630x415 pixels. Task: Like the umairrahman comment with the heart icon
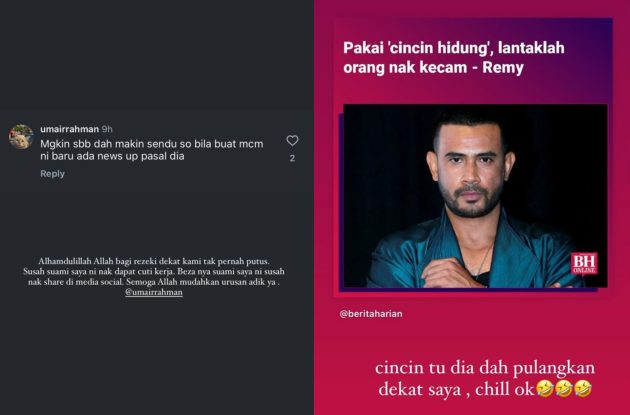[x=292, y=141]
